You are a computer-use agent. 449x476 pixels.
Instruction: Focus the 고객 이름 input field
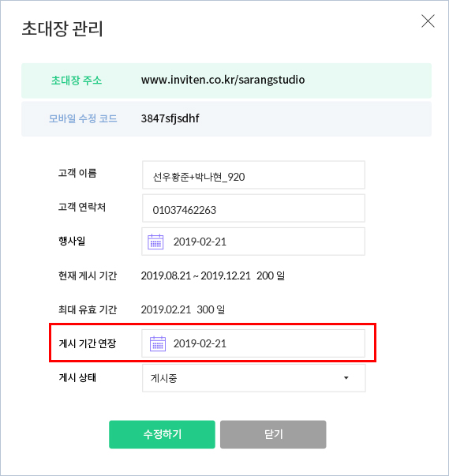pos(253,175)
